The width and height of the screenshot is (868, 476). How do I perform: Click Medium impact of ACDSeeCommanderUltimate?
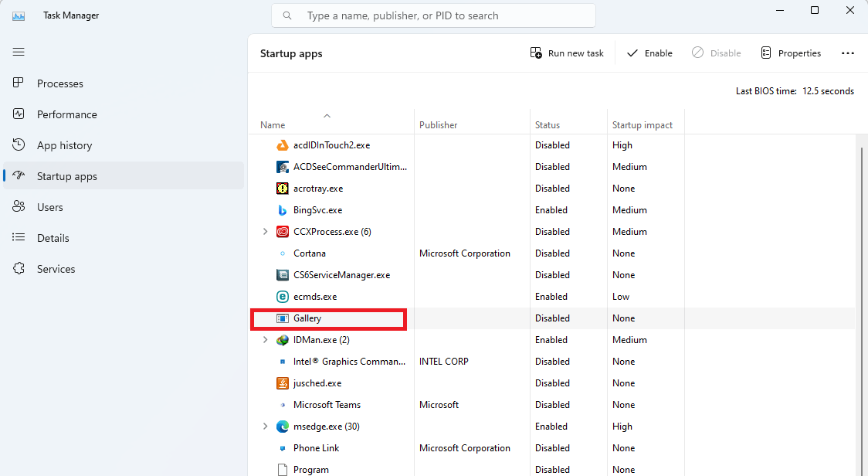click(629, 167)
